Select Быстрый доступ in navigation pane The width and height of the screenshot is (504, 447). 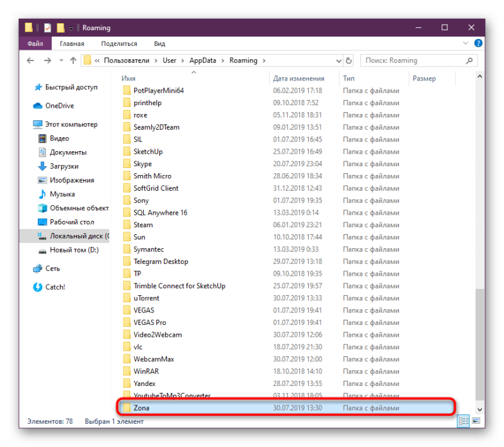pos(66,87)
